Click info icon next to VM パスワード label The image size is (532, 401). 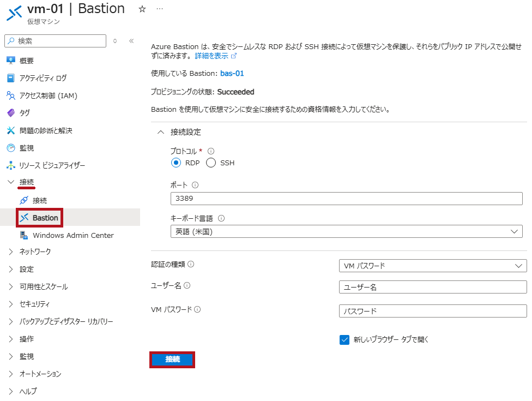pyautogui.click(x=197, y=309)
